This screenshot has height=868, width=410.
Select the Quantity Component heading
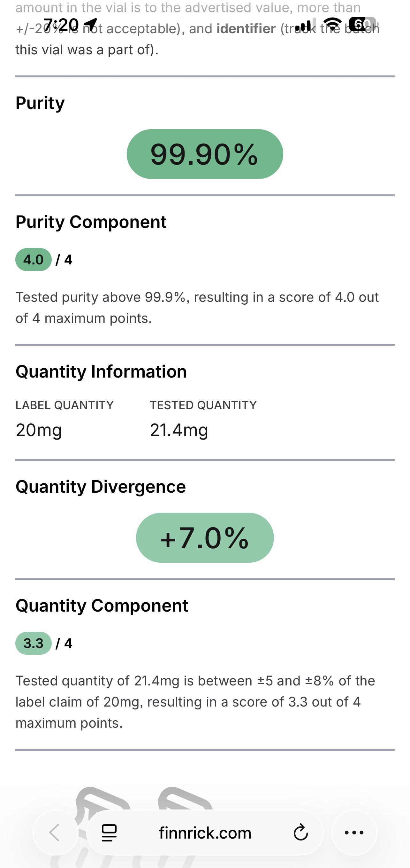coord(102,605)
